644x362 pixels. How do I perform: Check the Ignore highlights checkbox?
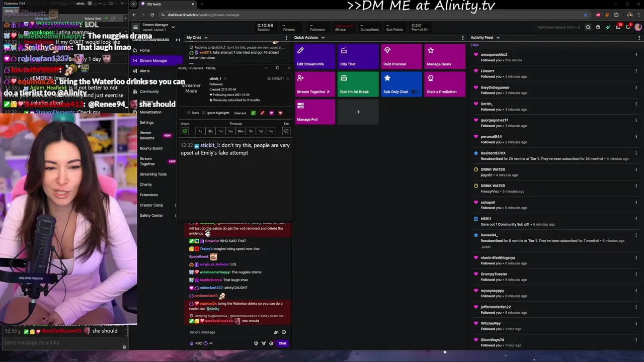(x=204, y=113)
